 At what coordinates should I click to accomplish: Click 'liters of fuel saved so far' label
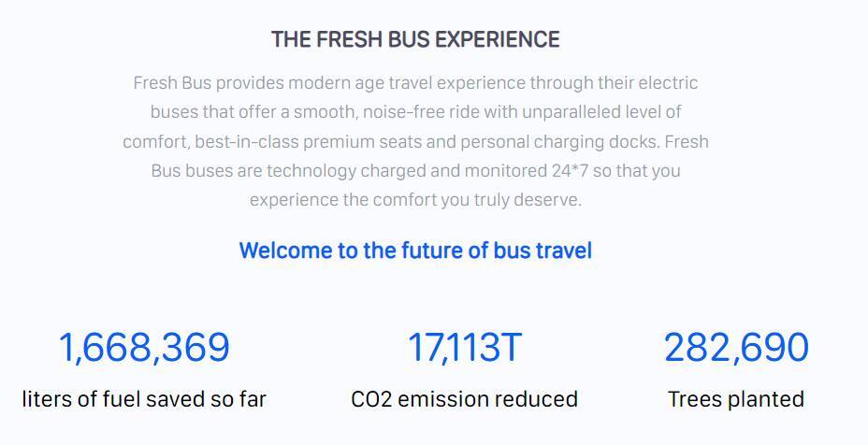[x=144, y=399]
